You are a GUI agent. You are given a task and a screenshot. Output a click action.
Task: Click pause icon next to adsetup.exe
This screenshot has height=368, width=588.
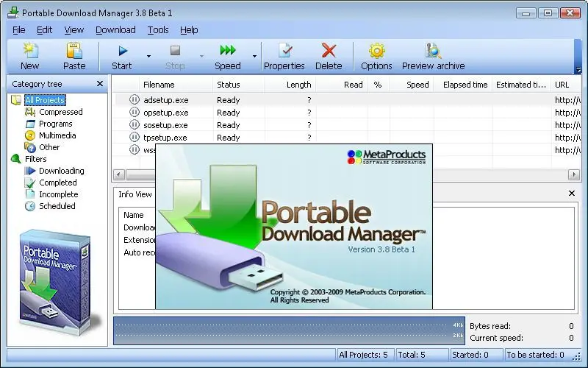click(x=135, y=100)
